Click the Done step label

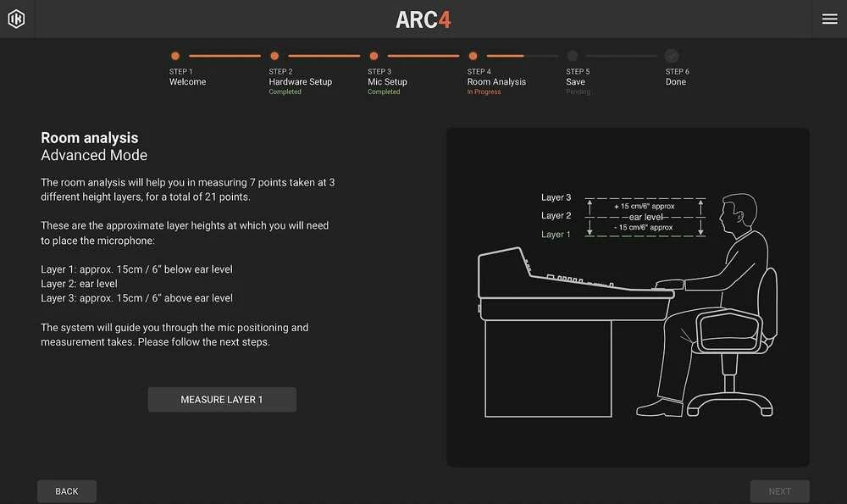pos(676,81)
